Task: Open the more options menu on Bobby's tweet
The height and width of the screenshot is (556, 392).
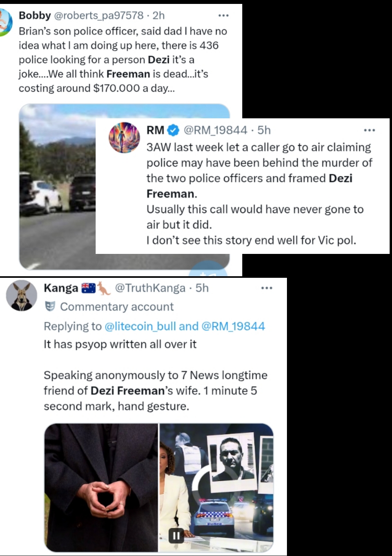Action: click(x=223, y=16)
